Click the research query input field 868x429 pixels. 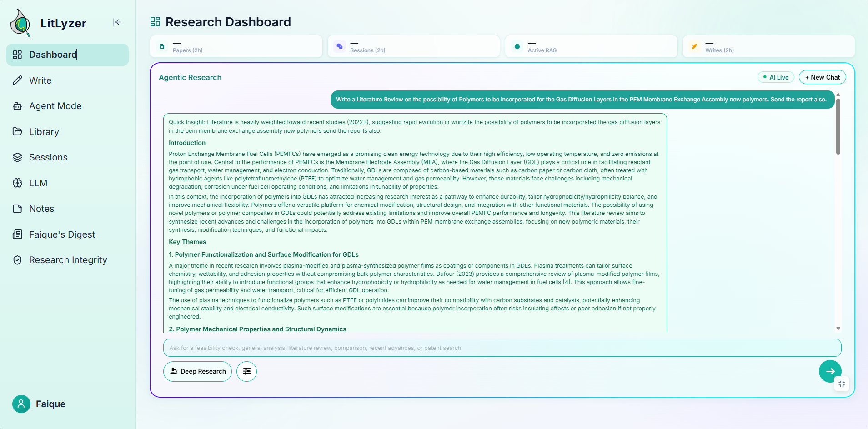502,348
